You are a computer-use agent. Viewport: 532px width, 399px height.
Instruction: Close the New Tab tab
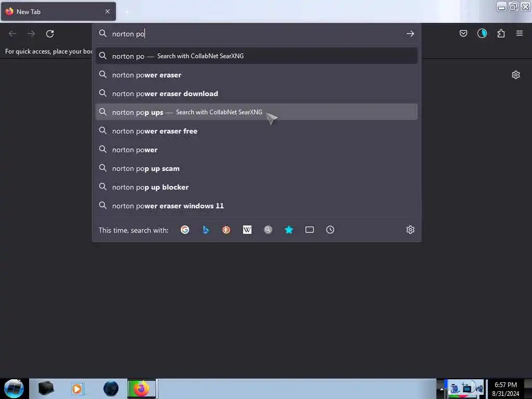[x=108, y=11]
